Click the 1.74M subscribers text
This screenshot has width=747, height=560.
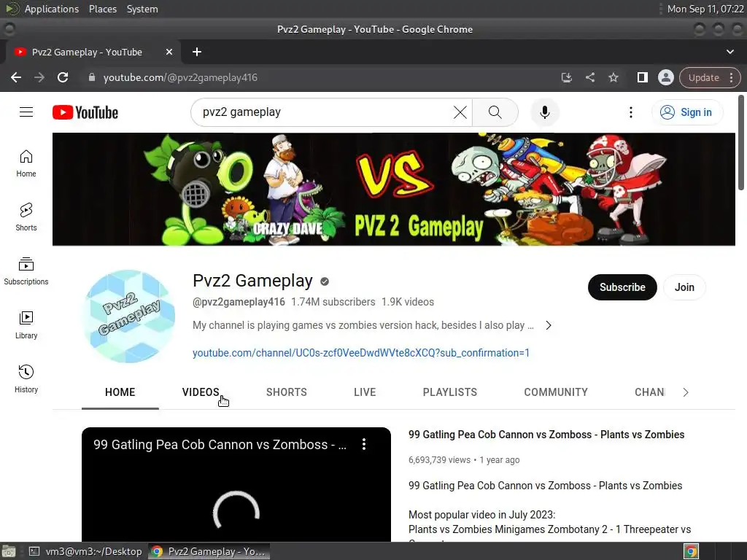[x=333, y=302]
